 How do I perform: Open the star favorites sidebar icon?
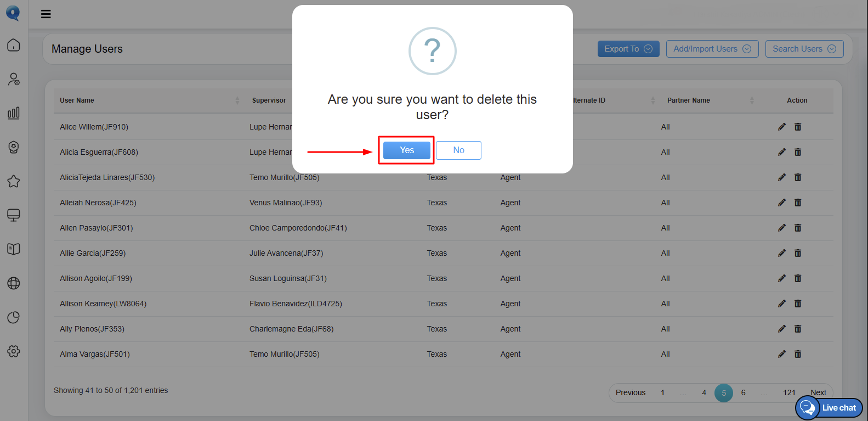tap(14, 181)
